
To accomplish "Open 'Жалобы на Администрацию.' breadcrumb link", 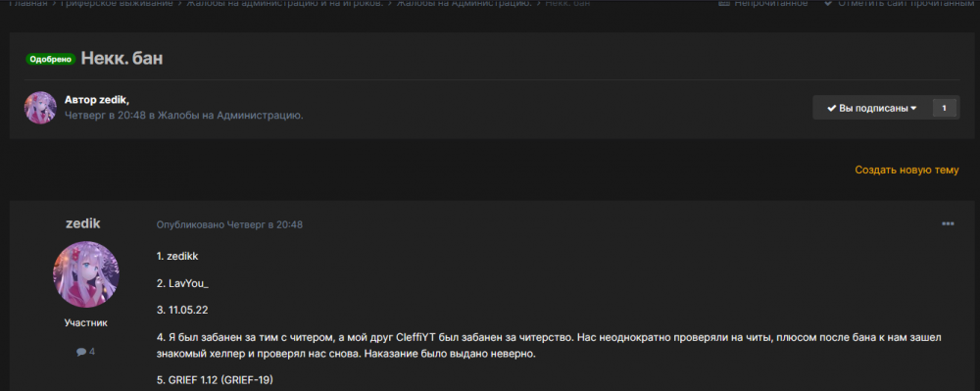I will 465,3.
